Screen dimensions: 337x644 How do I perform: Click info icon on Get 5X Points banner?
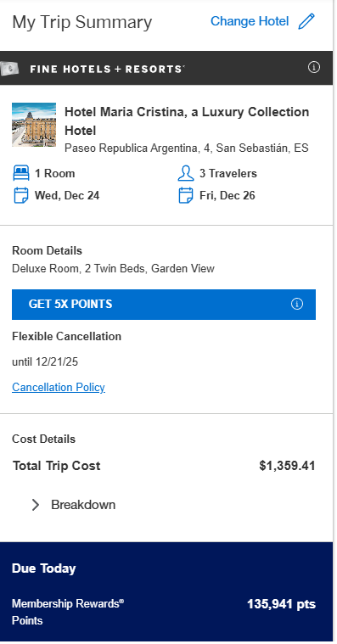coord(297,304)
